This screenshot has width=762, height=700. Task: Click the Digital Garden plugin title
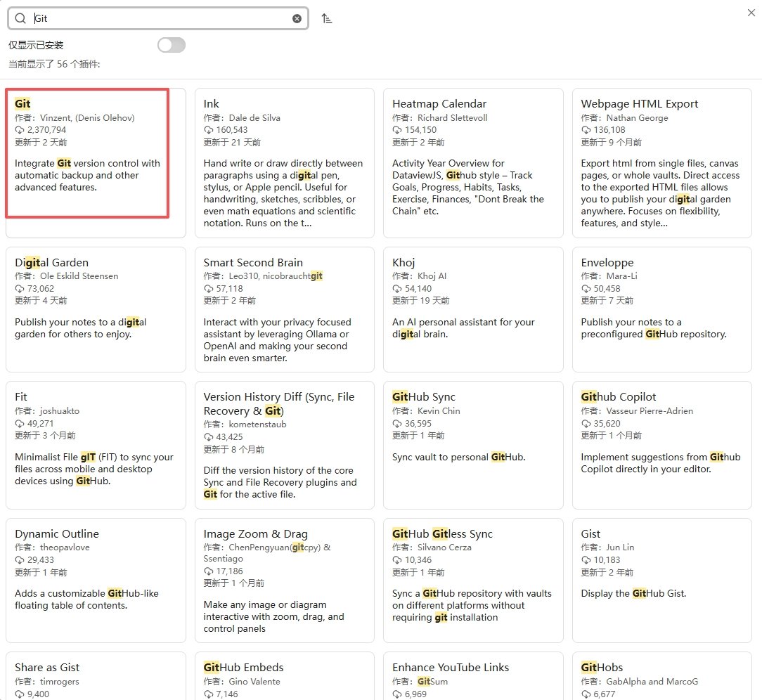click(51, 262)
